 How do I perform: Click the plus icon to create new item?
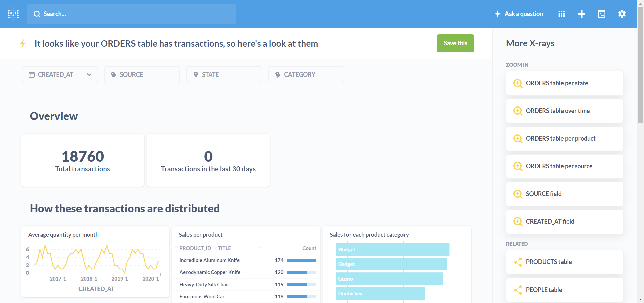[x=582, y=14]
